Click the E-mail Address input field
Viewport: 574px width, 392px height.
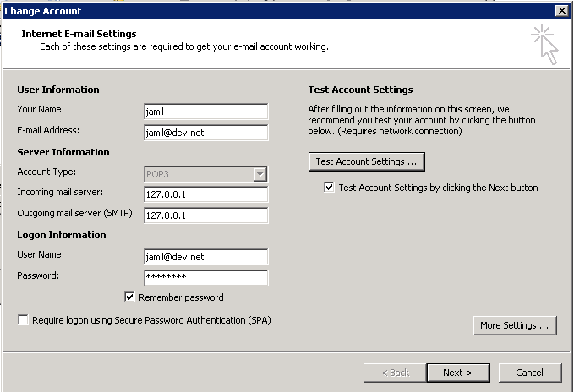[205, 132]
